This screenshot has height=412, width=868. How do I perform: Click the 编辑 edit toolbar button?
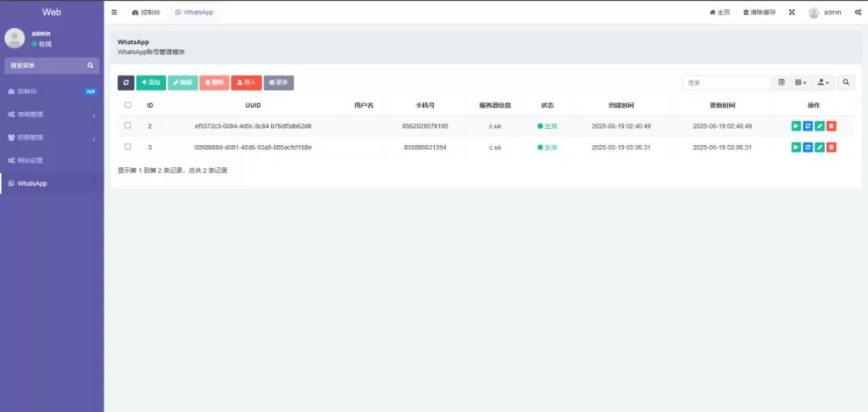click(183, 82)
